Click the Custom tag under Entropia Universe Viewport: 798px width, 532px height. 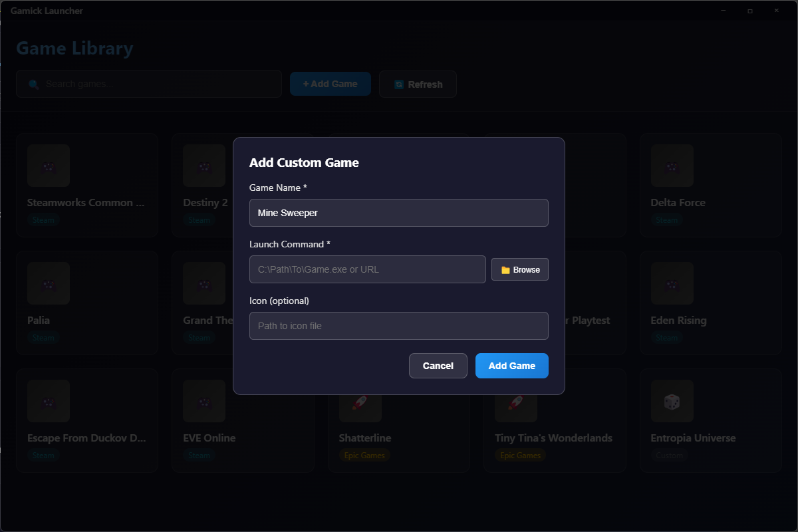669,456
